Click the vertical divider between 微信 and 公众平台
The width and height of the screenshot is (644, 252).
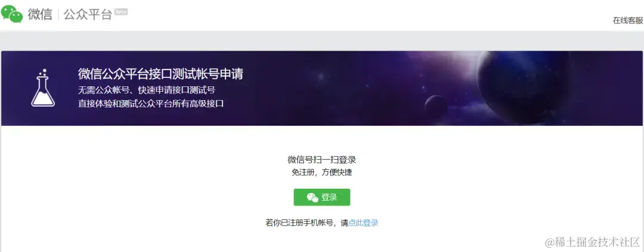coord(58,15)
